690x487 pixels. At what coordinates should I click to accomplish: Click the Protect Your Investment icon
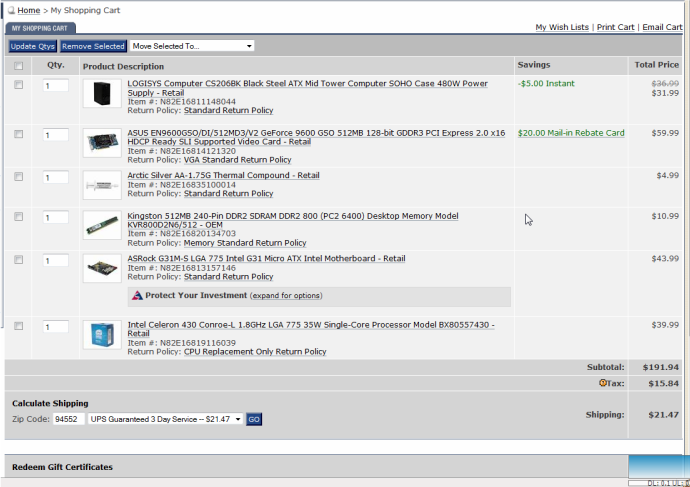[137, 296]
